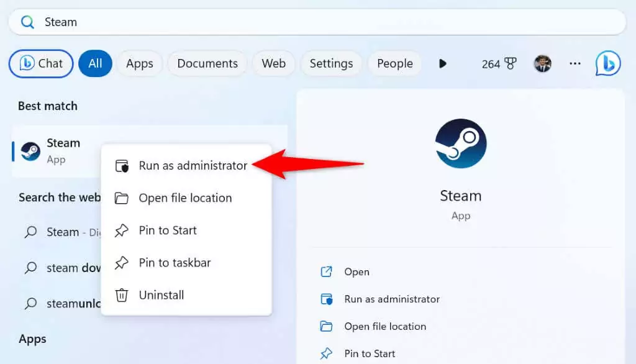Click the Steam search text field

317,22
